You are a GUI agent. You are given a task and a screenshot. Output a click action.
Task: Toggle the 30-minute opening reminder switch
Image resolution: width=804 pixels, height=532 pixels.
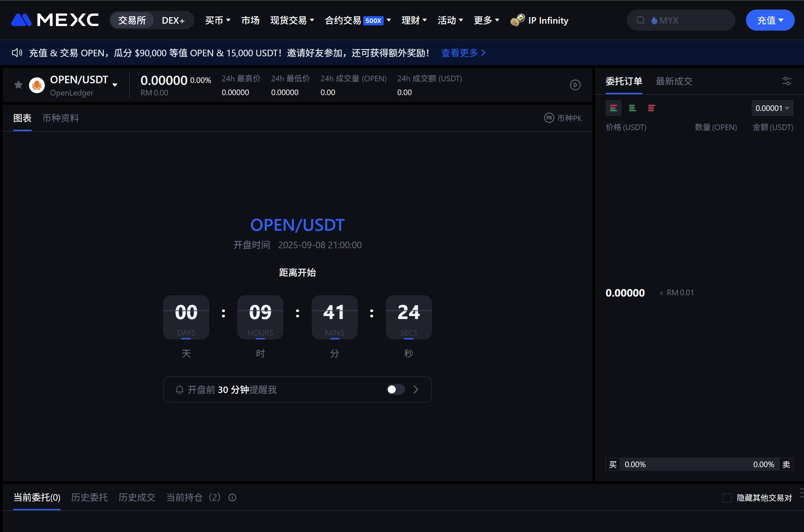pyautogui.click(x=395, y=389)
